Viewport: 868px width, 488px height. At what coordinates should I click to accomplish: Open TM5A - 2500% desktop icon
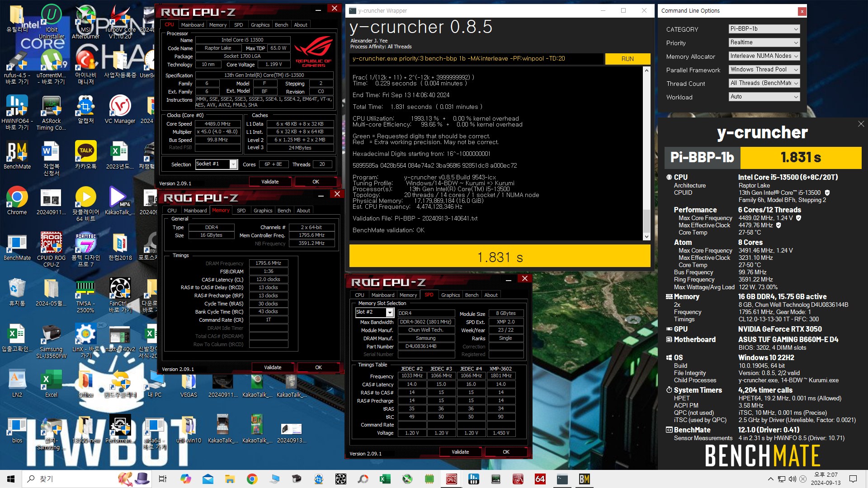pos(85,296)
